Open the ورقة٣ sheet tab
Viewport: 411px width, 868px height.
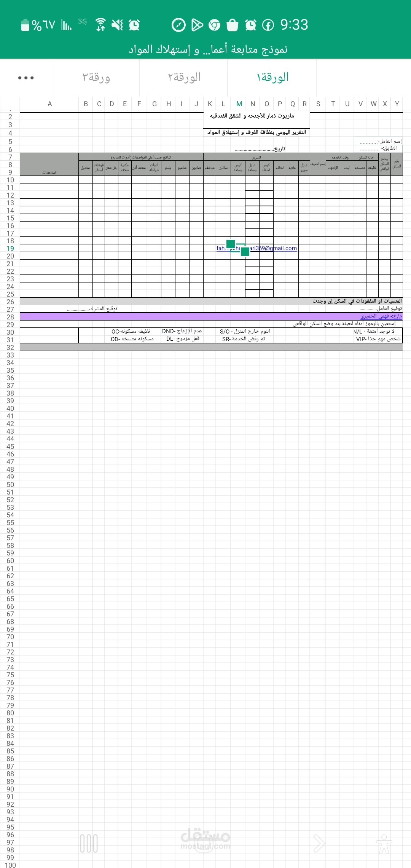96,77
